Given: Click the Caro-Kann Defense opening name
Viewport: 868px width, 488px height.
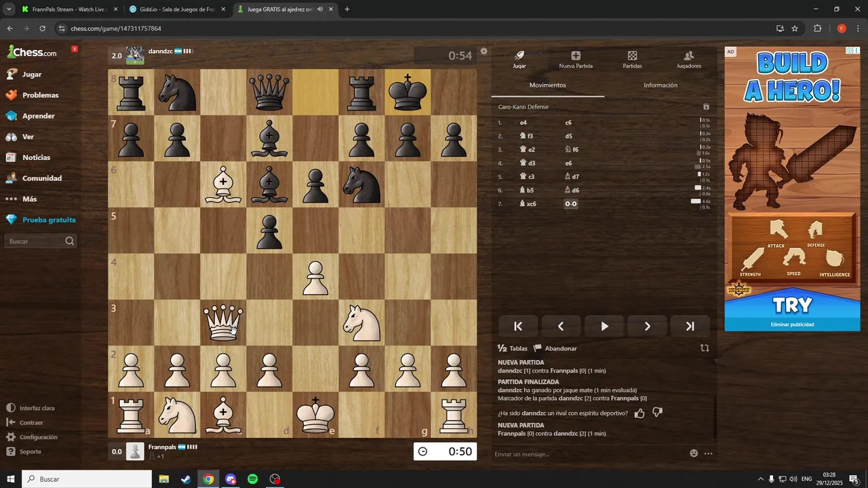Looking at the screenshot, I should coord(524,107).
